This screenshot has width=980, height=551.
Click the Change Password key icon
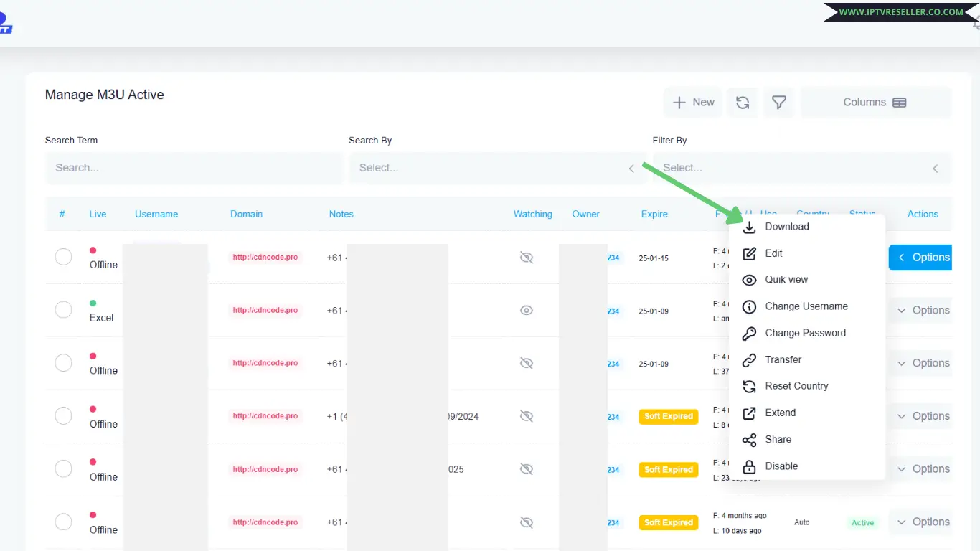click(x=749, y=333)
